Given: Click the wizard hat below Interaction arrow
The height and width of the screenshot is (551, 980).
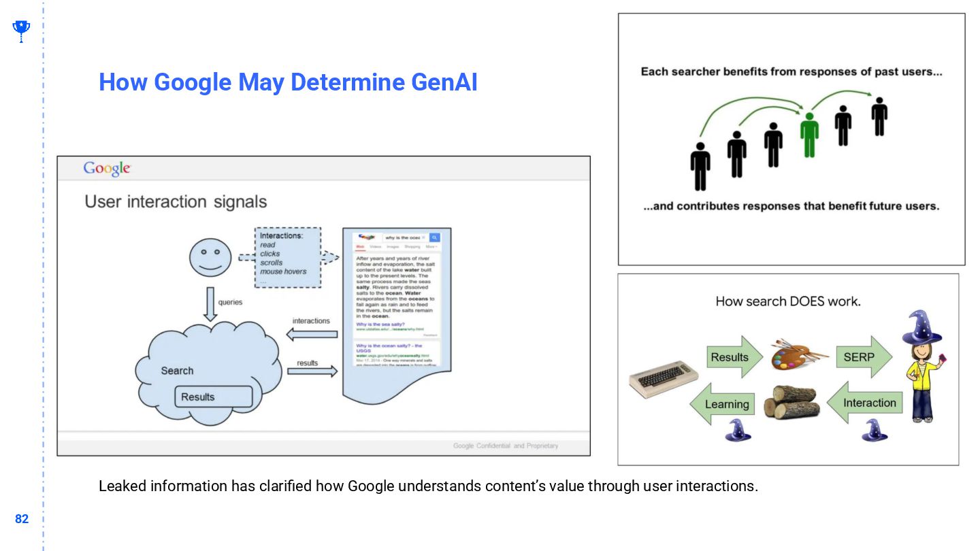Looking at the screenshot, I should [875, 430].
